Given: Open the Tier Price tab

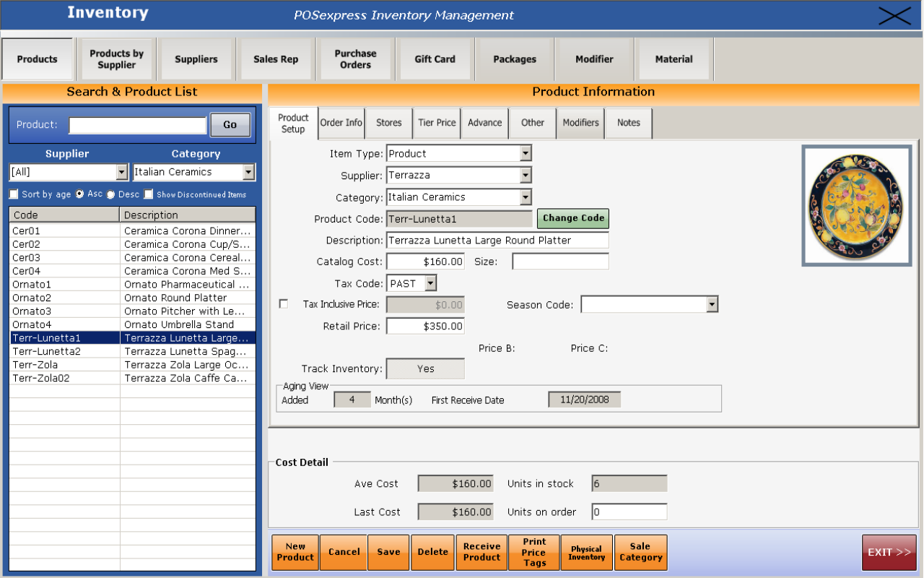Looking at the screenshot, I should (436, 123).
